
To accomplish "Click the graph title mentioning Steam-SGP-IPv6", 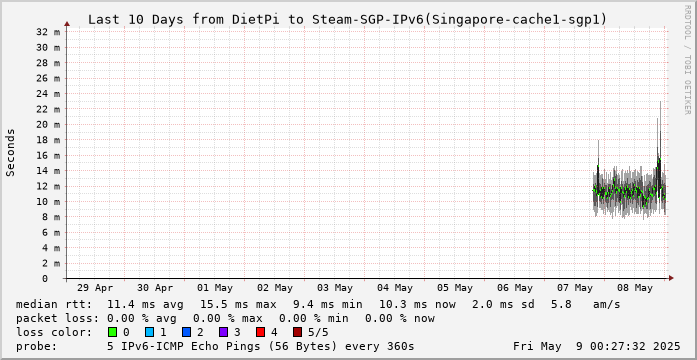I will 347,20.
